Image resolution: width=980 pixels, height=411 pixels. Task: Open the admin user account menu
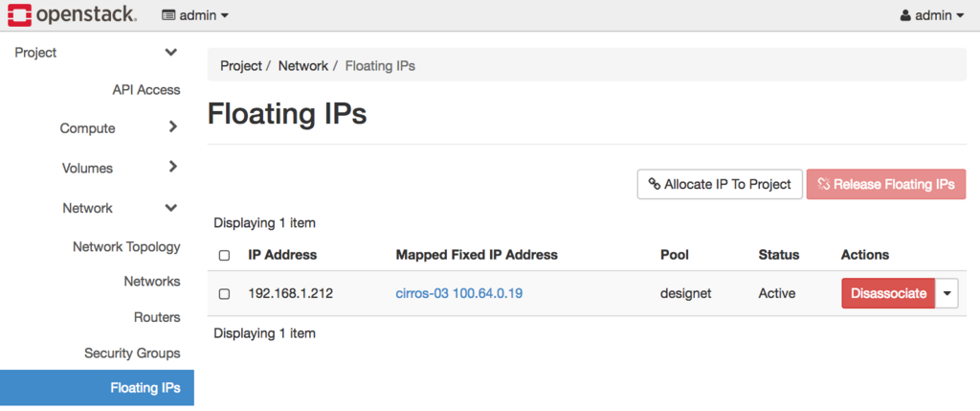coord(932,15)
